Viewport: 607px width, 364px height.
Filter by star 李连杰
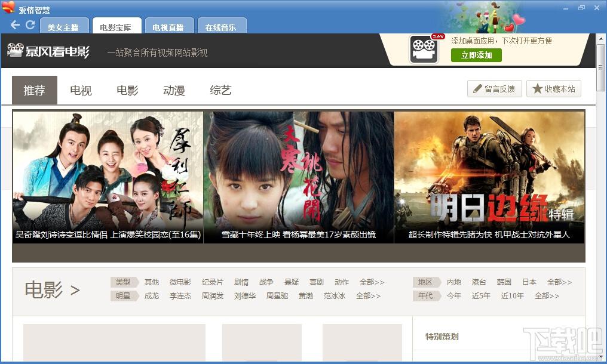tap(180, 296)
